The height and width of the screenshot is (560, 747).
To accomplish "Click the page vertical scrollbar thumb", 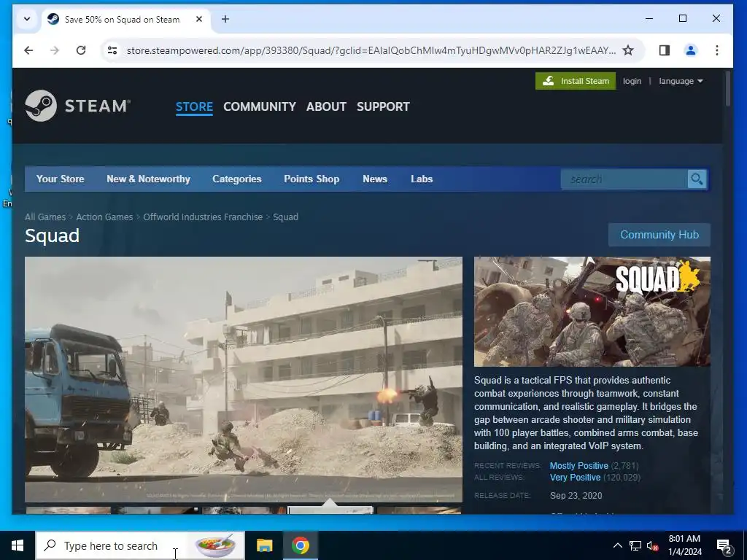I will (727, 88).
